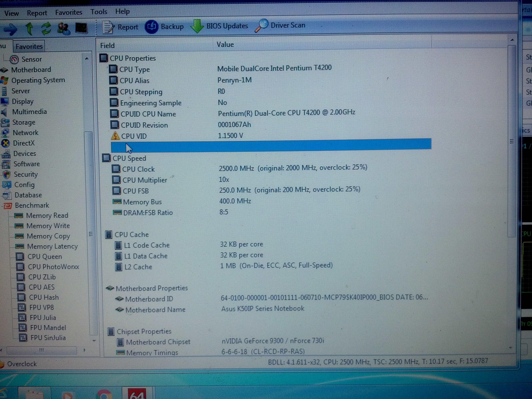Select the Sensor icon in the tree
The width and height of the screenshot is (532, 399).
point(14,59)
